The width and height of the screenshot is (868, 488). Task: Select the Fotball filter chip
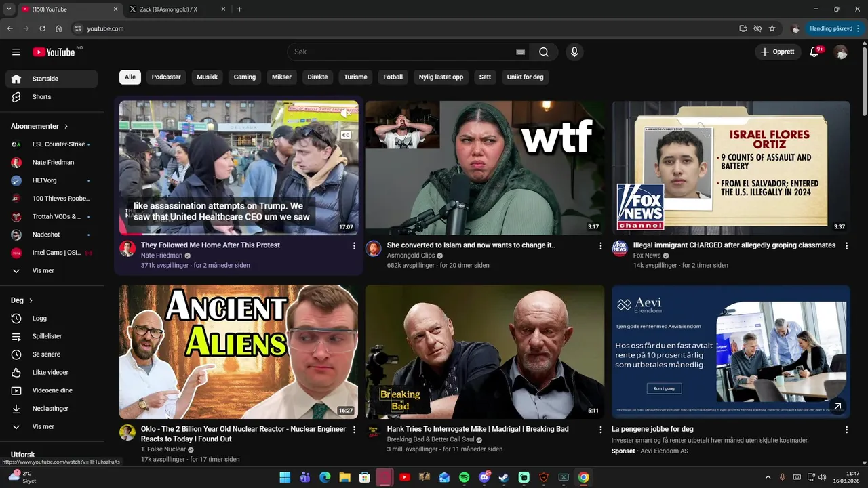pos(393,77)
